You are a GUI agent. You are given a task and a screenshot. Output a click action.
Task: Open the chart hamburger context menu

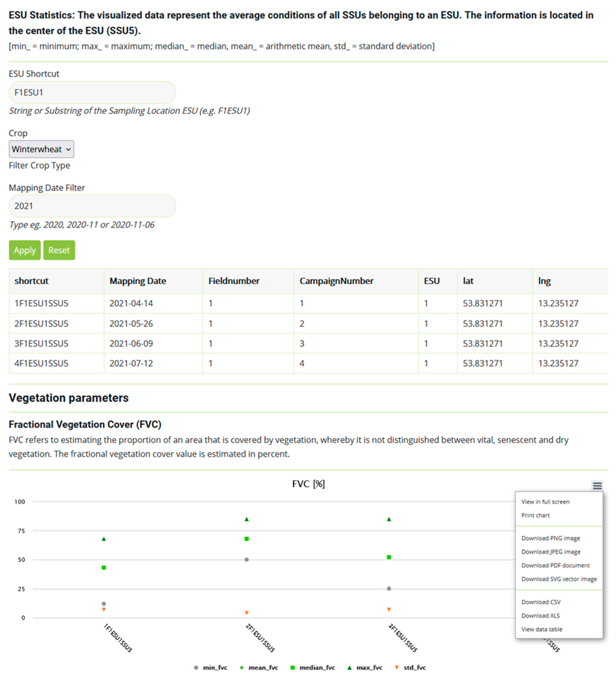click(597, 486)
